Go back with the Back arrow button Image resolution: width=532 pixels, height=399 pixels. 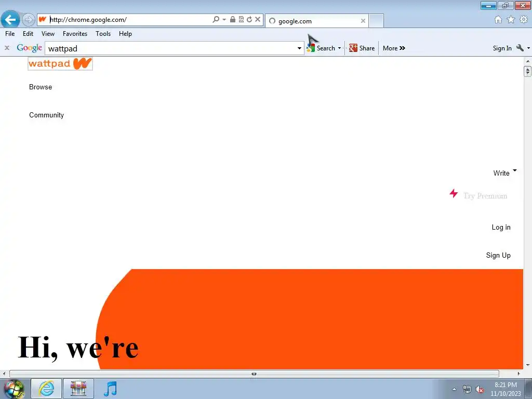[10, 19]
